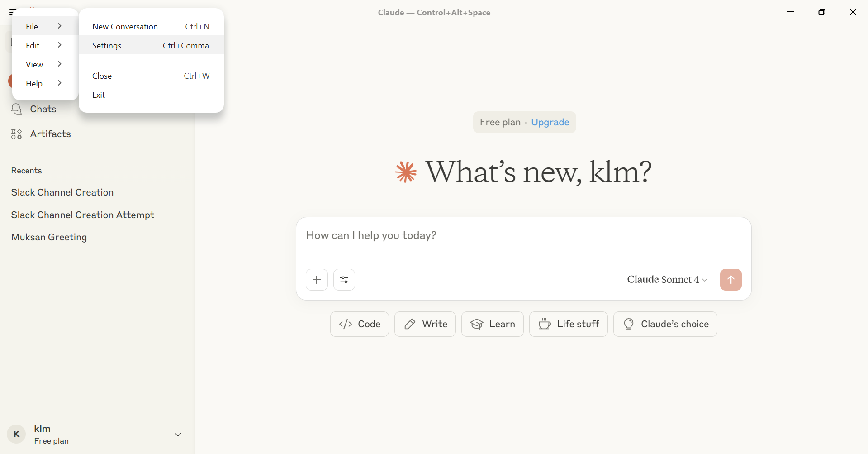
Task: Expand the Help submenu arrow
Action: pyautogui.click(x=59, y=83)
